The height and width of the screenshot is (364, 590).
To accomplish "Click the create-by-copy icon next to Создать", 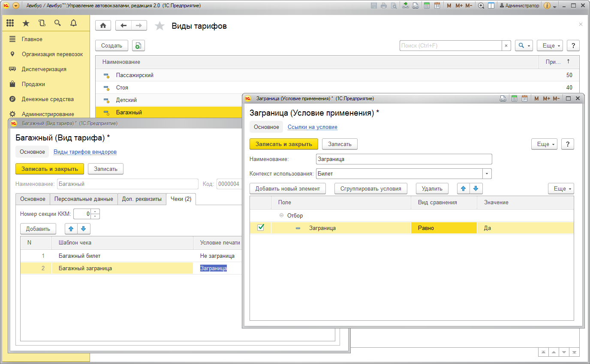I will 138,46.
